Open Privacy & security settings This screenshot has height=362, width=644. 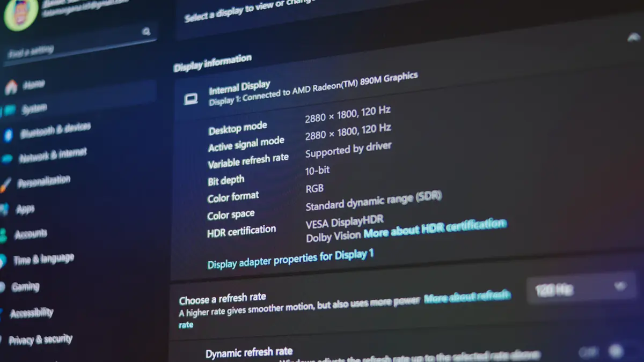pyautogui.click(x=40, y=339)
